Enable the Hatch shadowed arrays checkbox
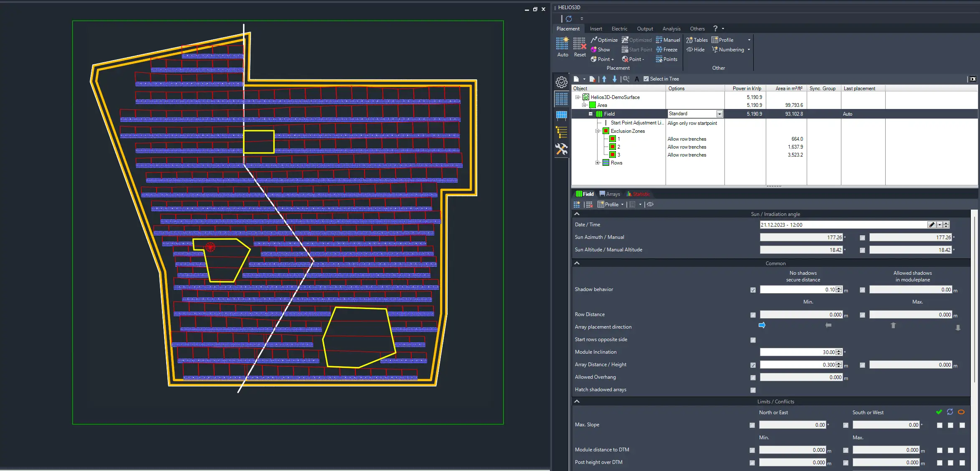This screenshot has width=980, height=471. [x=753, y=390]
